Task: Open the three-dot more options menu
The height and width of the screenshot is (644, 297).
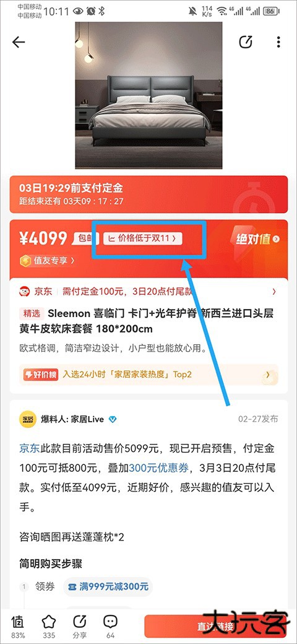Action: click(278, 42)
